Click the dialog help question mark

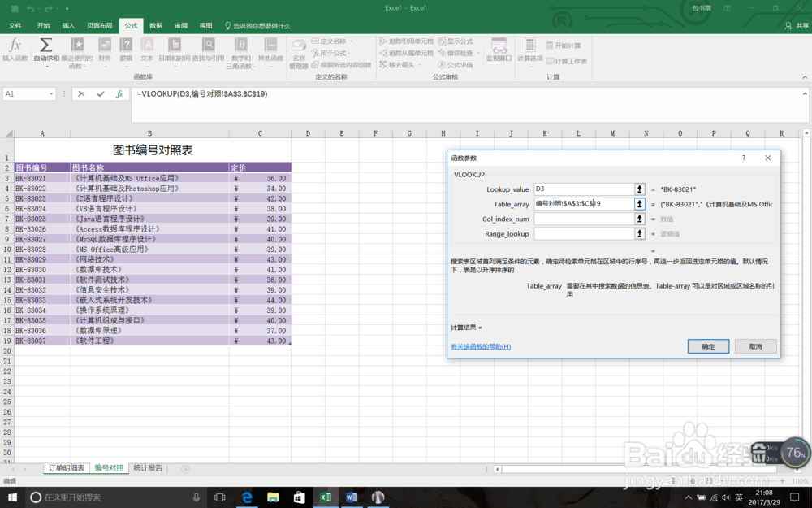[x=744, y=158]
